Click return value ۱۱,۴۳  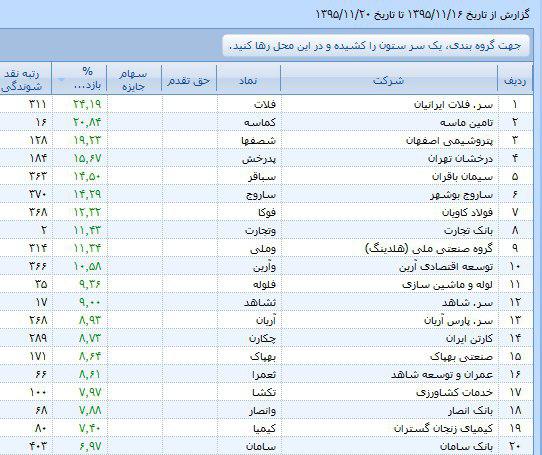87,230
